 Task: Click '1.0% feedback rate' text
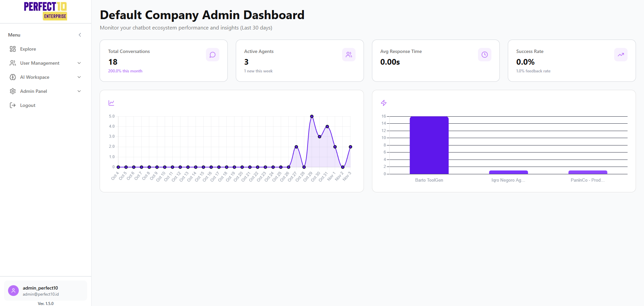[533, 71]
